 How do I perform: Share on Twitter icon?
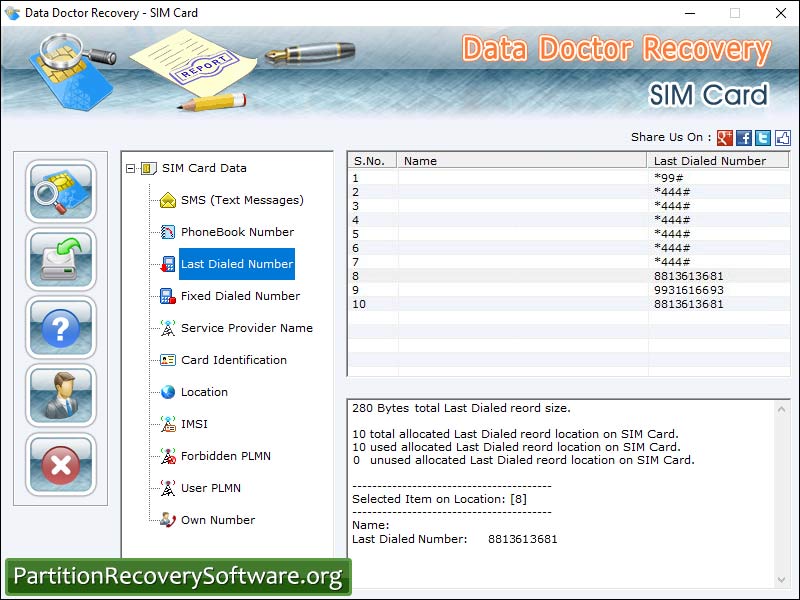[763, 137]
